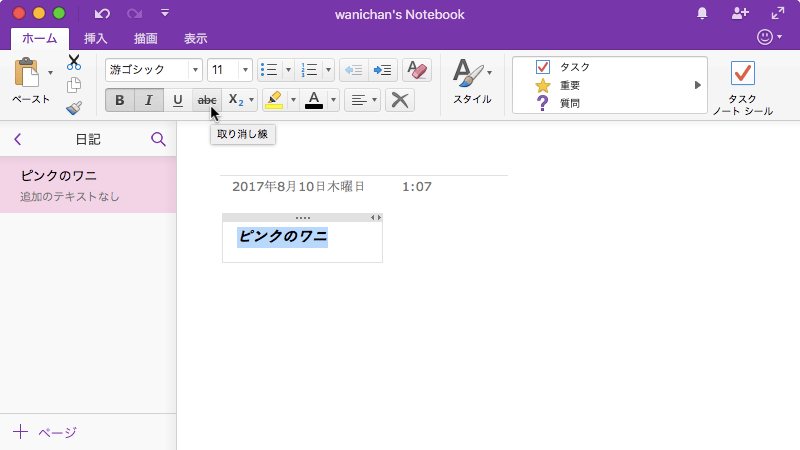This screenshot has width=800, height=450.
Task: Click the Undo arrow in title bar
Action: tap(102, 14)
